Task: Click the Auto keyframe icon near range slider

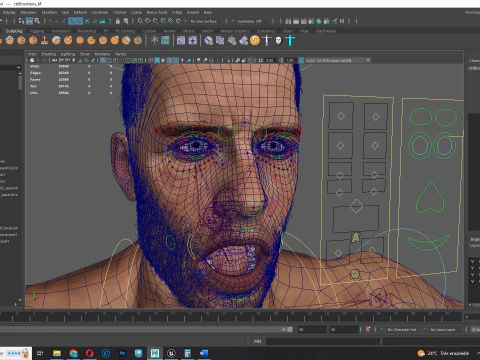Action: click(368, 329)
